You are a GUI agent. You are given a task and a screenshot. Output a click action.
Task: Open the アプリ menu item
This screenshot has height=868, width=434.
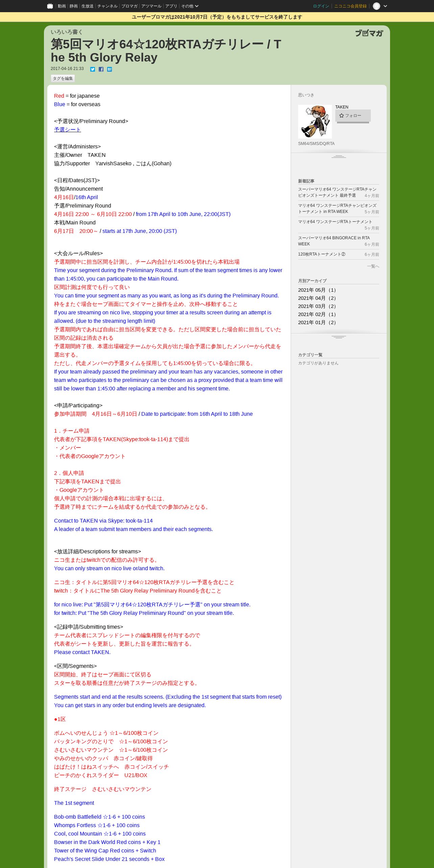click(x=171, y=6)
